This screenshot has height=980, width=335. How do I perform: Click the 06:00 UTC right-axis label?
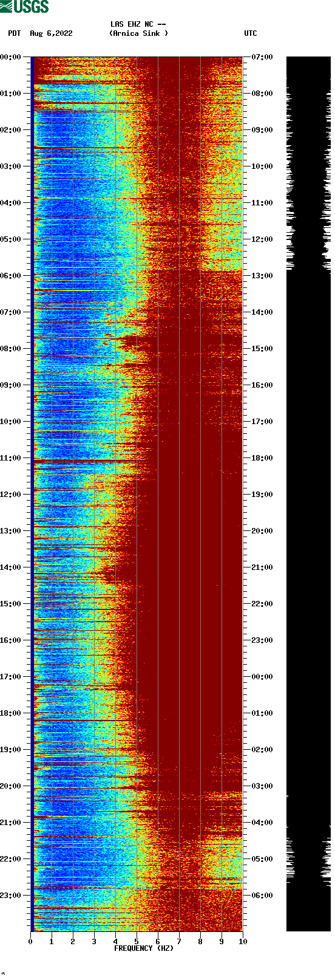tap(262, 896)
